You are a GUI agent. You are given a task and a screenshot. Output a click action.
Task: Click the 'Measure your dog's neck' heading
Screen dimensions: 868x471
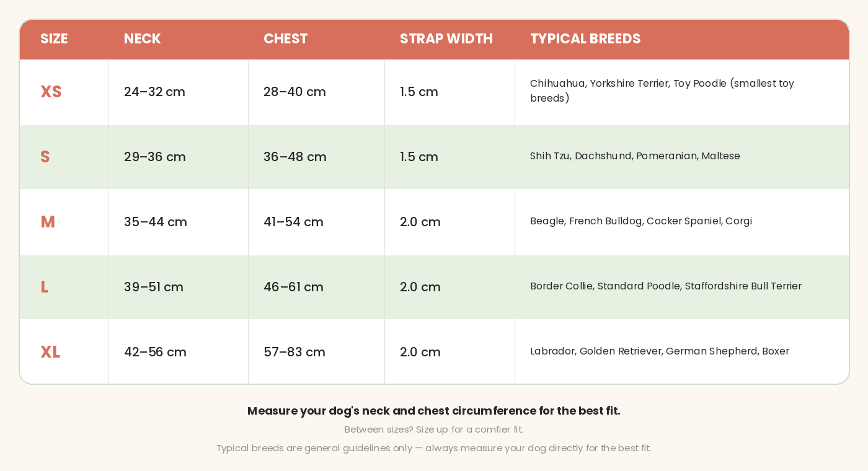coord(434,411)
